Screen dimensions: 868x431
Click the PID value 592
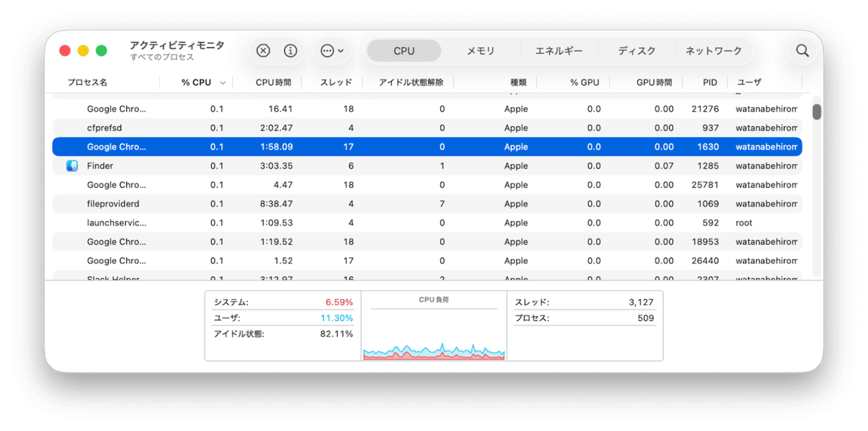pos(710,223)
